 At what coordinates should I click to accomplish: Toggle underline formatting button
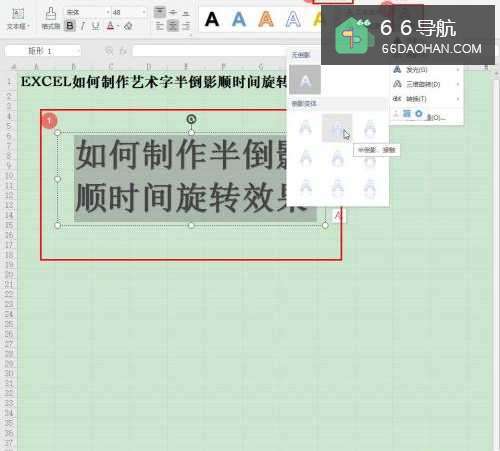[96, 26]
